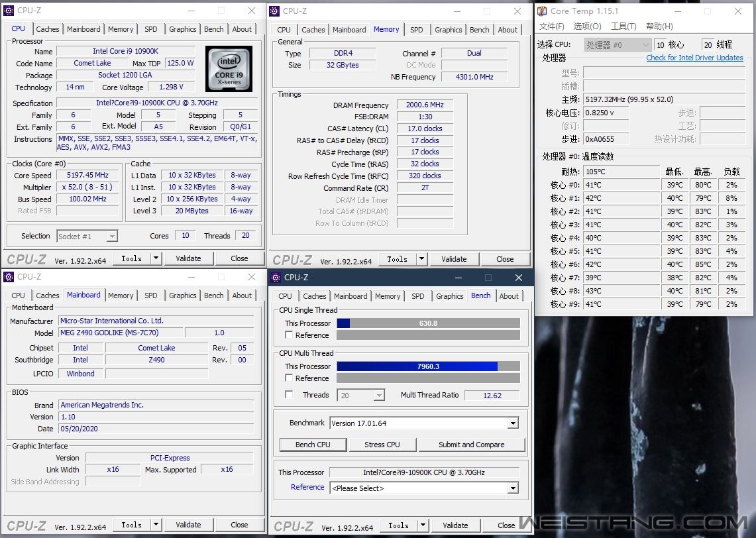The image size is (756, 538).
Task: Switch to the SPD tab in Memory window
Action: click(416, 30)
